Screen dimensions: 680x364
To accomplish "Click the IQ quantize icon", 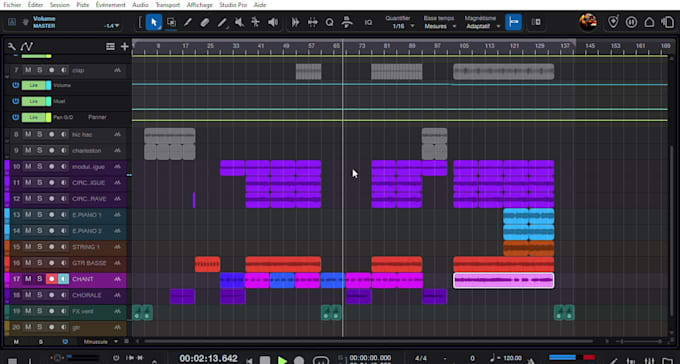I will 368,23.
